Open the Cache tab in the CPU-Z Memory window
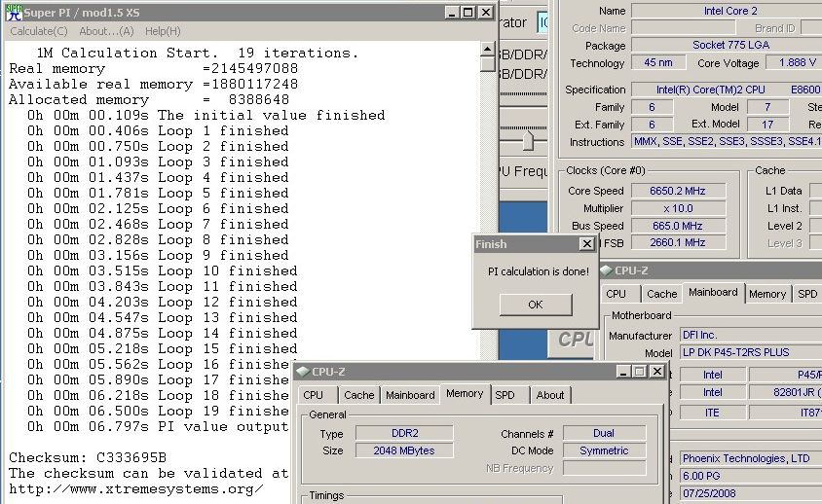The width and height of the screenshot is (822, 504). point(358,395)
